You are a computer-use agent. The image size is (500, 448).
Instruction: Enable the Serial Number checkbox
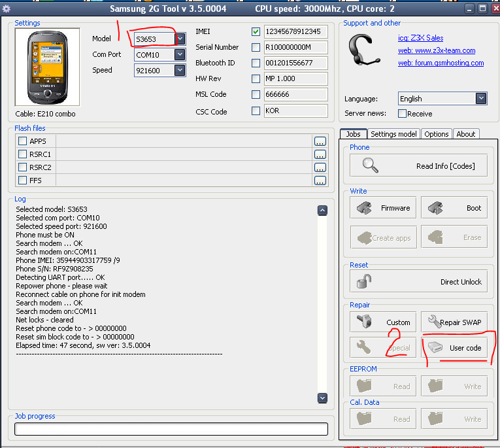pyautogui.click(x=256, y=47)
